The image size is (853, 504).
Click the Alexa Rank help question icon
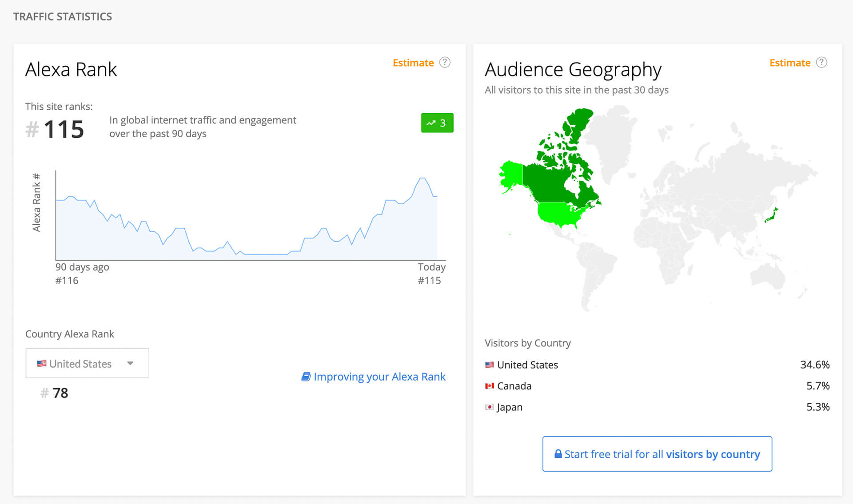point(445,63)
